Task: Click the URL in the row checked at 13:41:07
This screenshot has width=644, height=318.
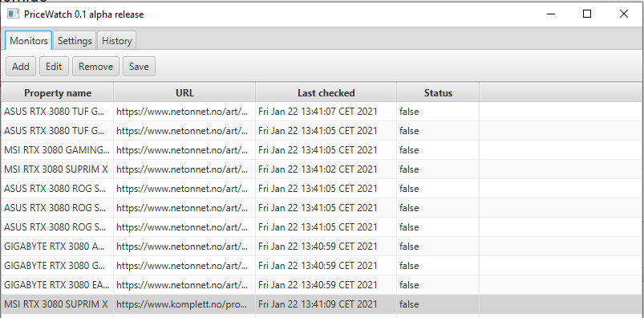Action: [184, 112]
